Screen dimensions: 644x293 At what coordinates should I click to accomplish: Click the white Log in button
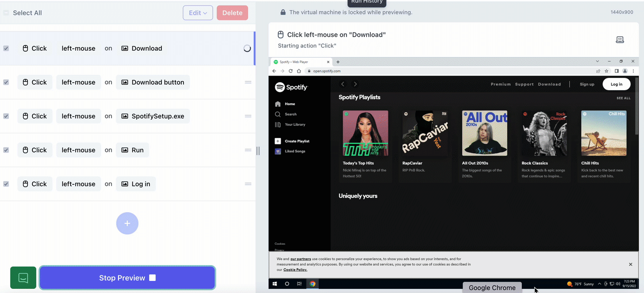[617, 84]
